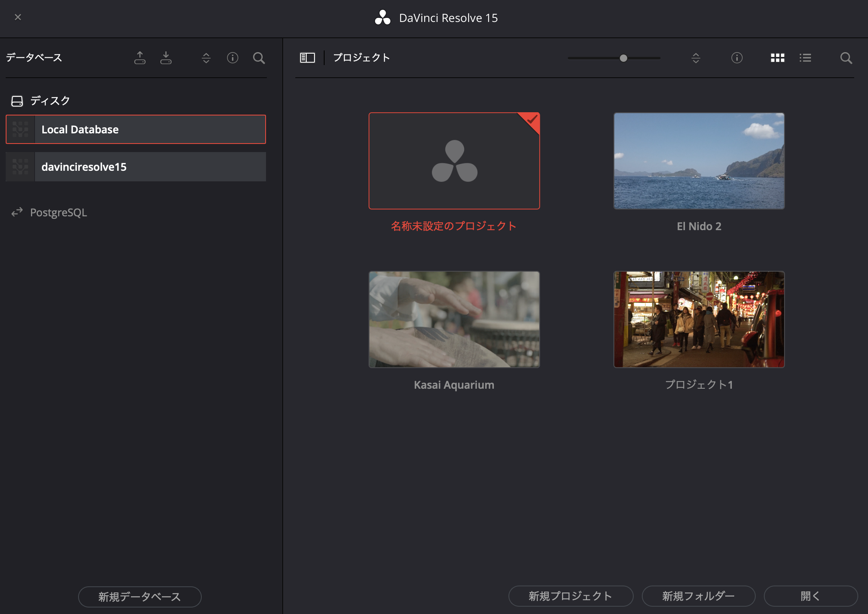Select the El Nido 2 project thumbnail
This screenshot has width=868, height=614.
point(699,161)
